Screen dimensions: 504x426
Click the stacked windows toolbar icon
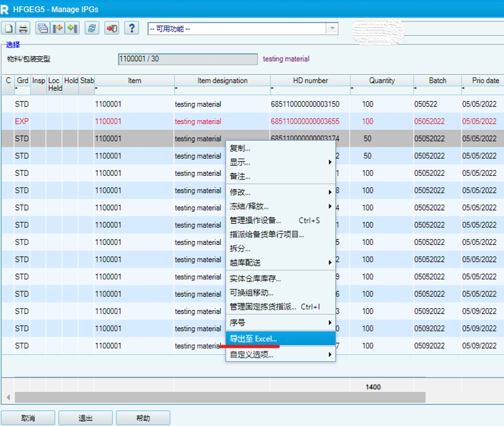tap(42, 28)
